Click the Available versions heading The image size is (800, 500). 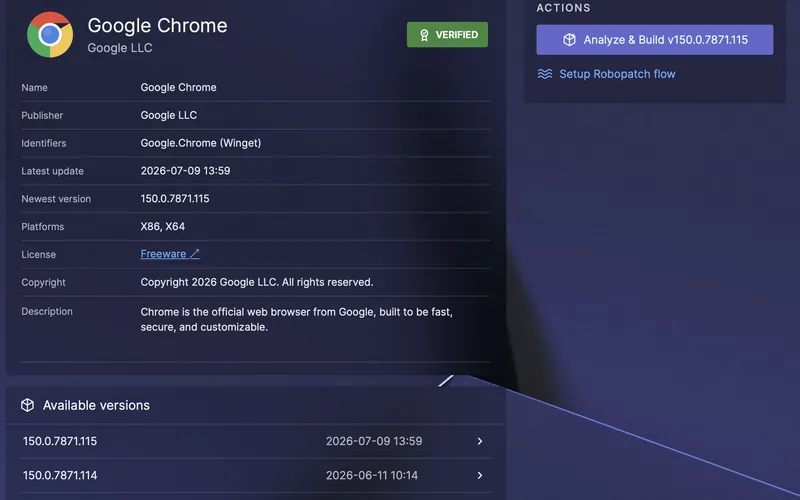(x=96, y=405)
